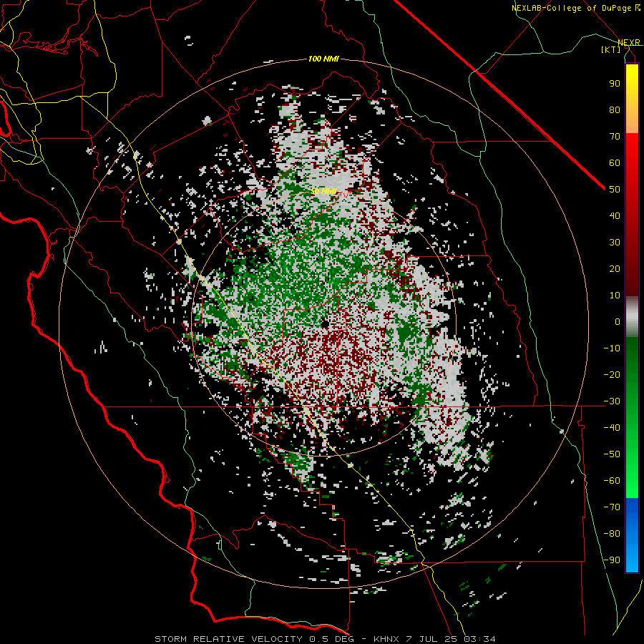Click the 100 NMI range ring label
This screenshot has width=644, height=644.
click(x=323, y=59)
